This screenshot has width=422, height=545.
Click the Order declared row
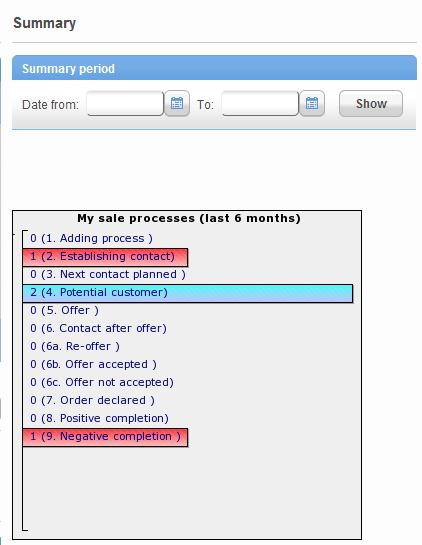click(x=92, y=400)
